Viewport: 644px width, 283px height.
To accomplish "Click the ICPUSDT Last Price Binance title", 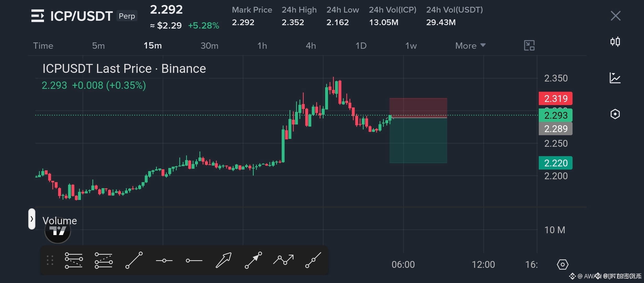I will click(124, 69).
